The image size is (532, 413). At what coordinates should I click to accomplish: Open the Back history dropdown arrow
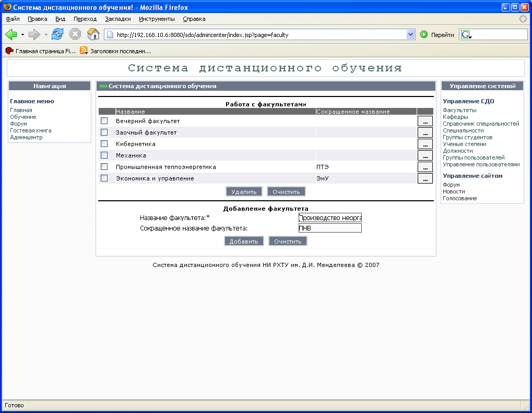(x=22, y=34)
